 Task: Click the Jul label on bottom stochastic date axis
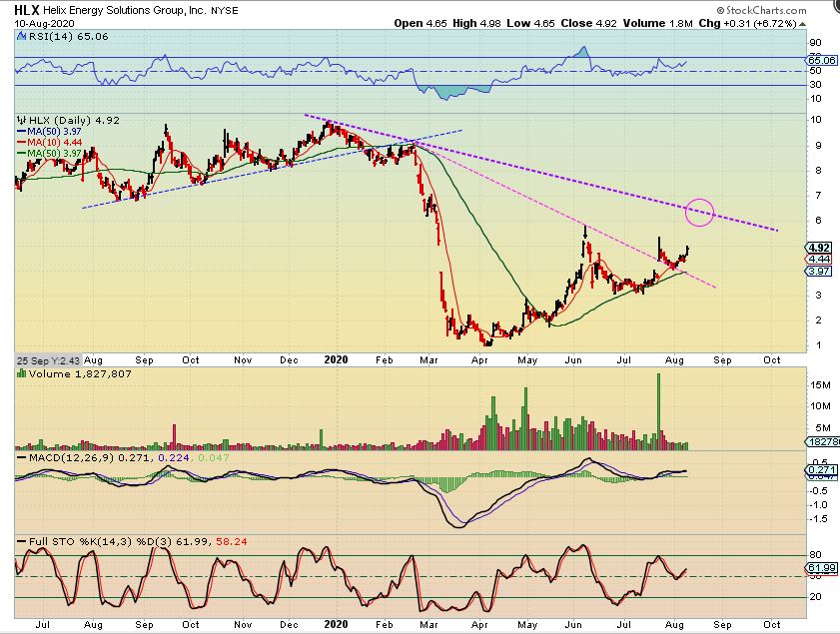pos(42,625)
